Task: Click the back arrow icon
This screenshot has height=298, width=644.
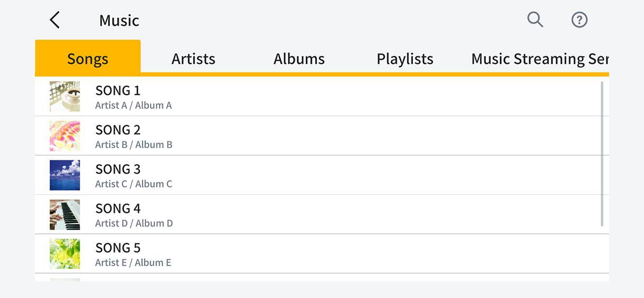Action: tap(55, 20)
